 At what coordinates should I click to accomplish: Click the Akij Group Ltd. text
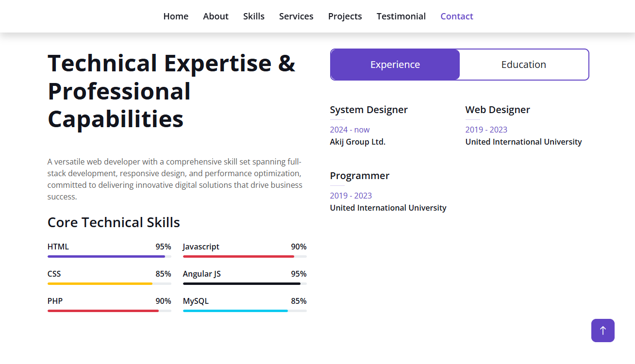(358, 142)
